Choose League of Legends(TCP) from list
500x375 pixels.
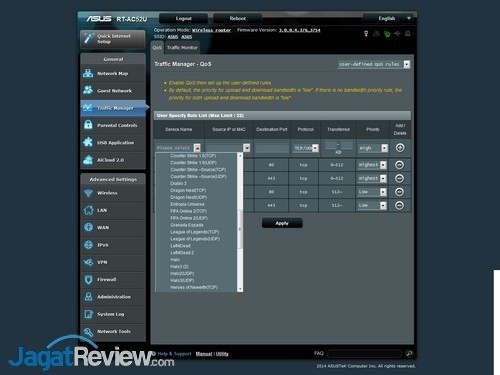(195, 232)
